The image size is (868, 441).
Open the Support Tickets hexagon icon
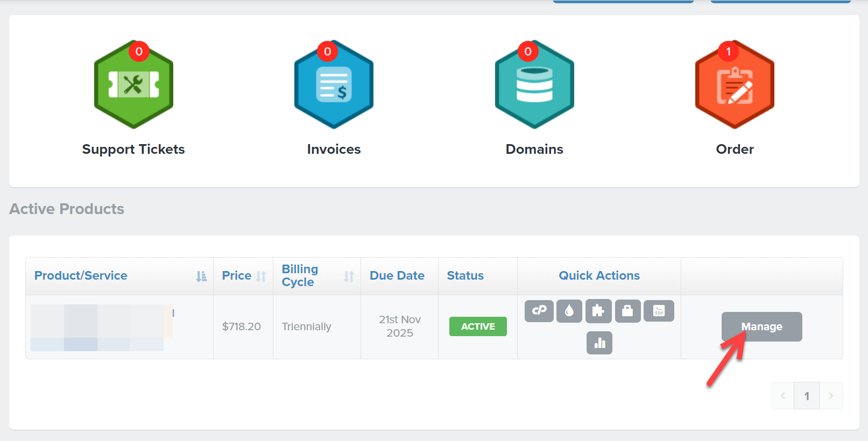(133, 84)
